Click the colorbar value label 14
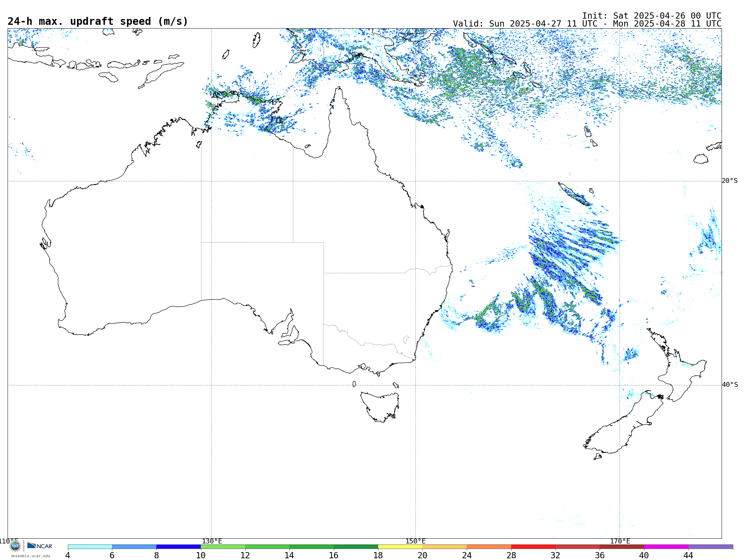Screen dimensions: 744x560 [289, 555]
